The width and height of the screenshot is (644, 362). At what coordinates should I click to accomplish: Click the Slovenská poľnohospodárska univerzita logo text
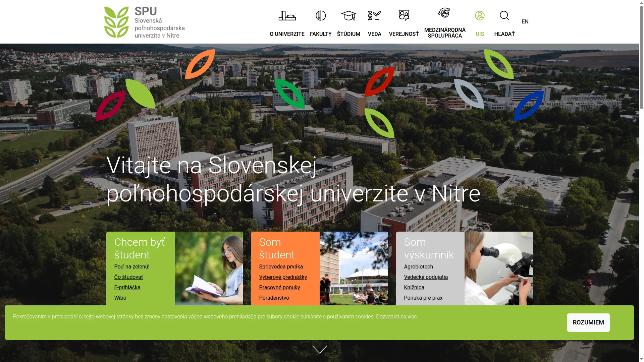(160, 28)
